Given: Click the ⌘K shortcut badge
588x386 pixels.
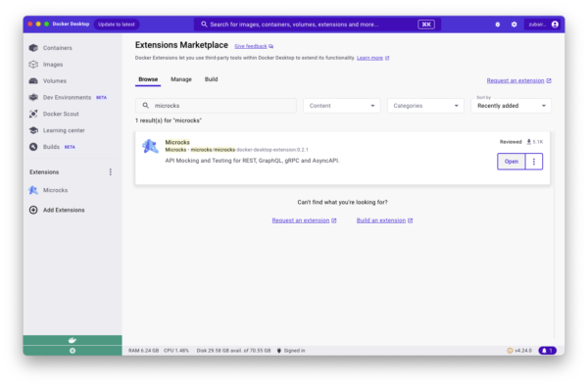Looking at the screenshot, I should 426,24.
